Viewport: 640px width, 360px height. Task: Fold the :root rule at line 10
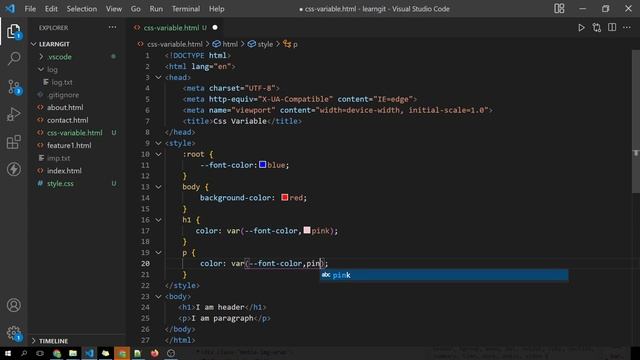pyautogui.click(x=158, y=154)
